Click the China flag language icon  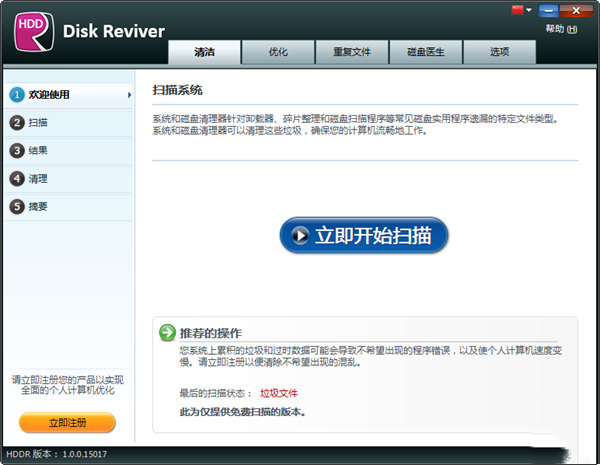(517, 10)
